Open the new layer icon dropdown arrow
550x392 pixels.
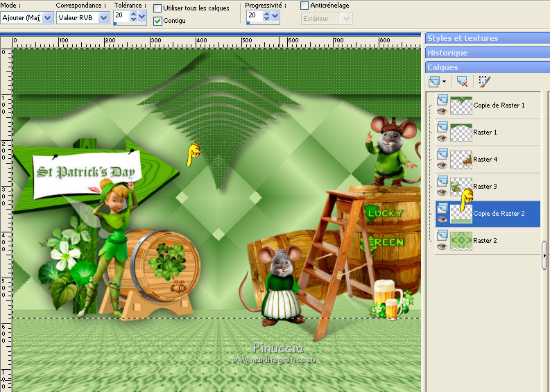445,82
